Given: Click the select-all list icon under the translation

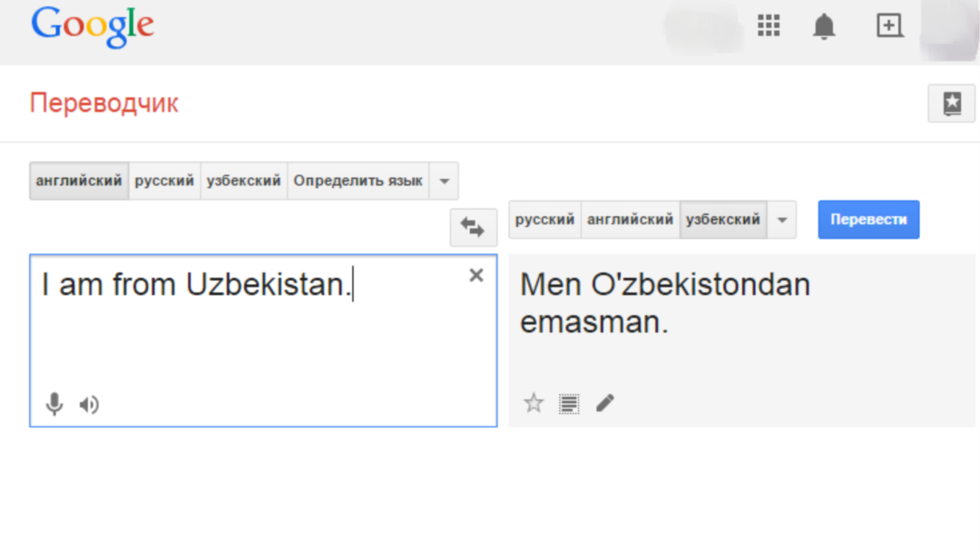Looking at the screenshot, I should pos(569,403).
